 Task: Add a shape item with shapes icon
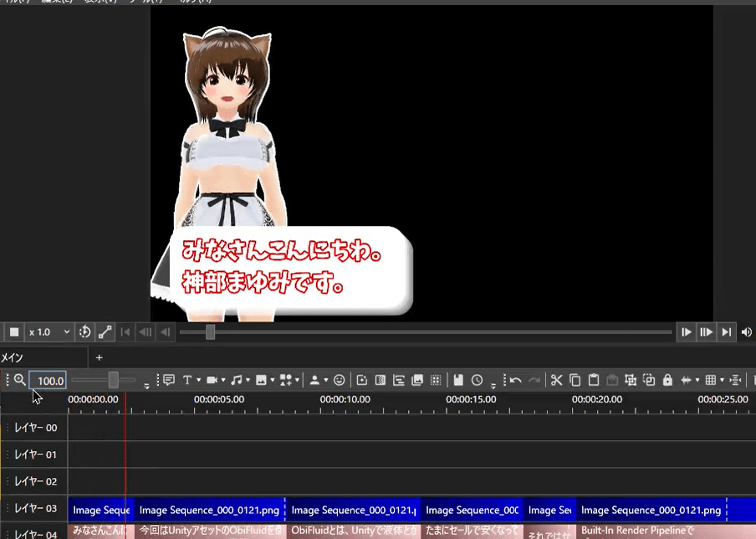point(285,380)
